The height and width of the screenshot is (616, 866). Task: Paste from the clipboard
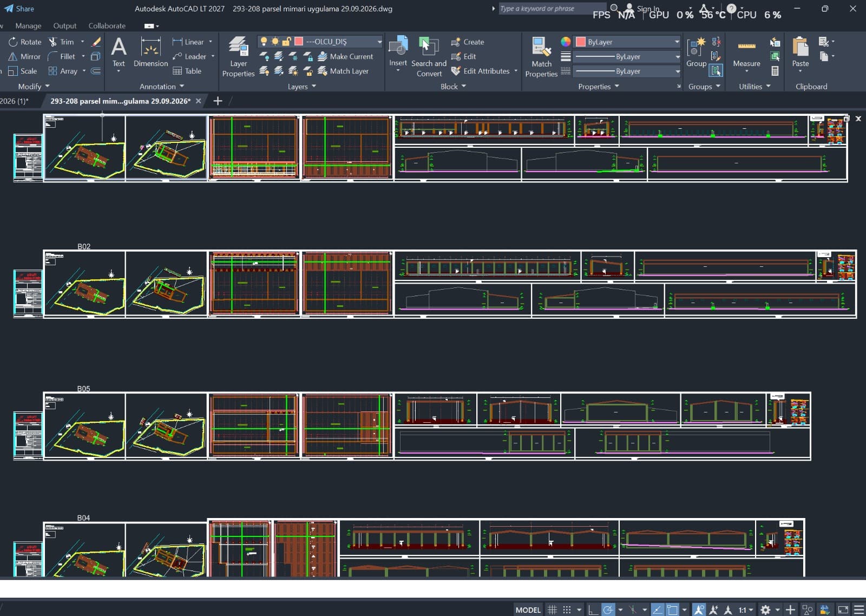click(800, 53)
